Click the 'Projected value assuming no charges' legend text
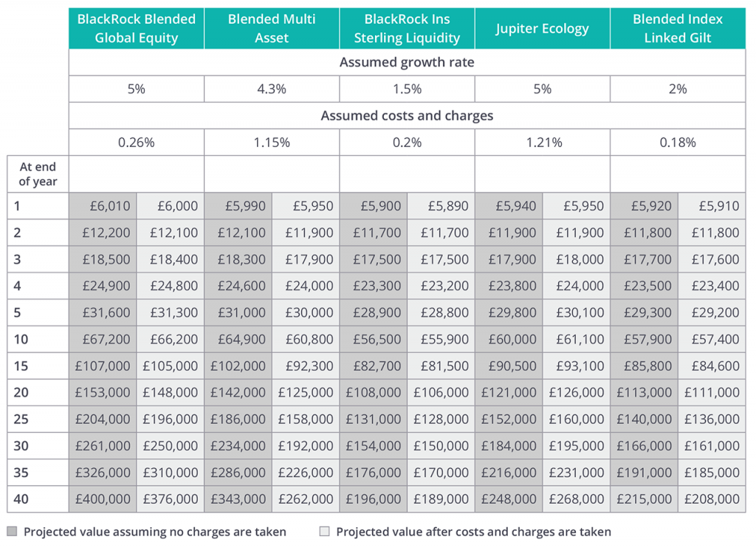 [154, 531]
